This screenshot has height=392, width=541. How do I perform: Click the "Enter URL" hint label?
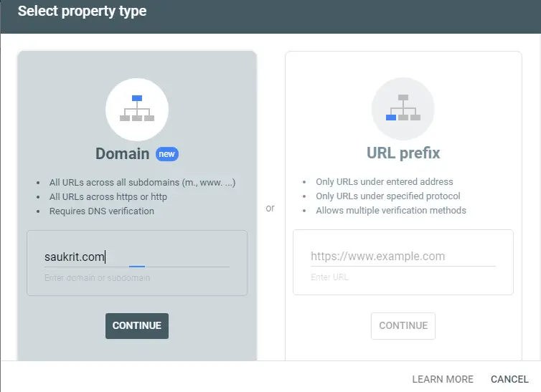[329, 277]
